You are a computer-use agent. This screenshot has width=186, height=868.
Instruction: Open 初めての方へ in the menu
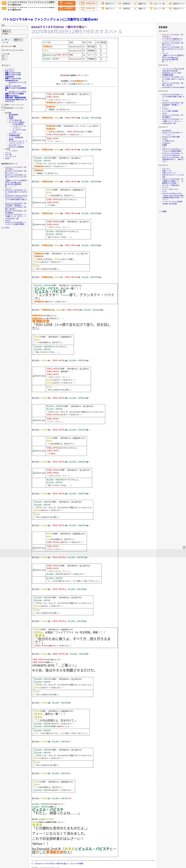click(x=10, y=71)
